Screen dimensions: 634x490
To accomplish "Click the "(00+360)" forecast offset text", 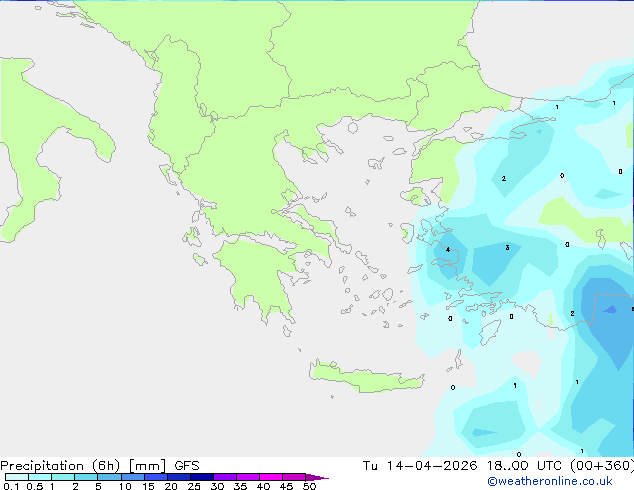I will (x=602, y=466).
